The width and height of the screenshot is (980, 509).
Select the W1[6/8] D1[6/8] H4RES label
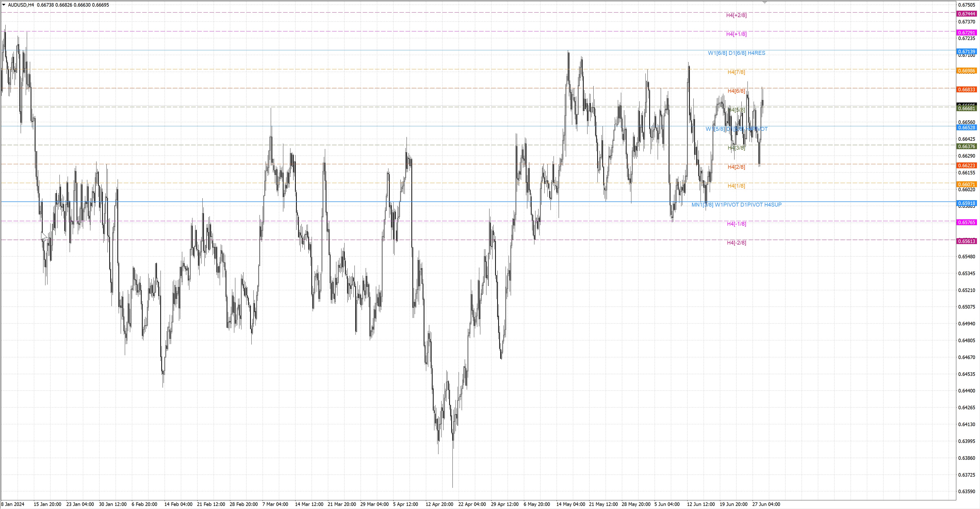pos(736,53)
